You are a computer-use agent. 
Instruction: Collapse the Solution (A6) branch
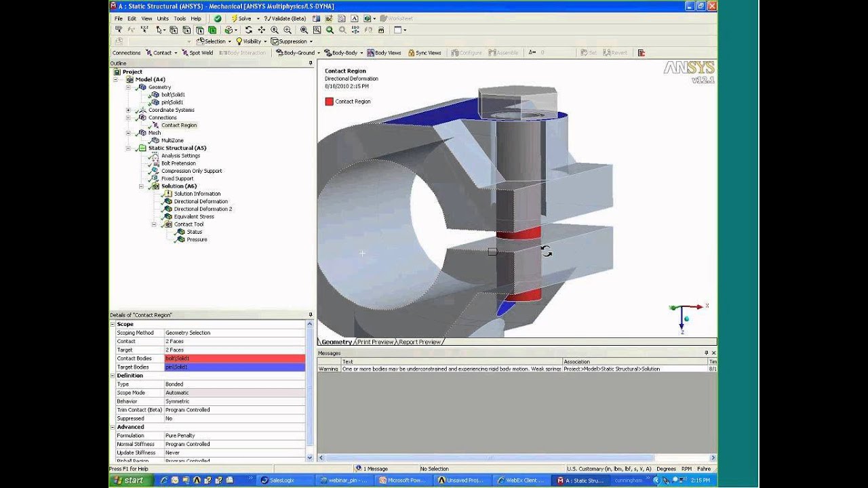141,186
